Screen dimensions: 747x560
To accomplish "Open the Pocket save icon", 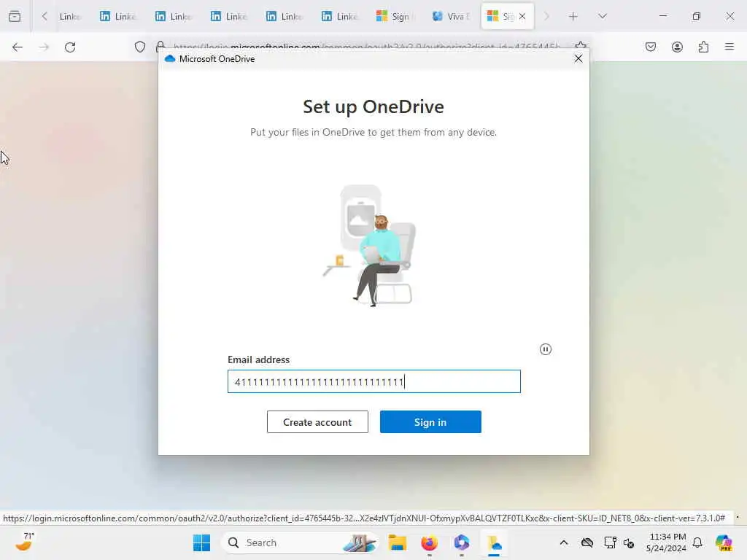I will [651, 47].
